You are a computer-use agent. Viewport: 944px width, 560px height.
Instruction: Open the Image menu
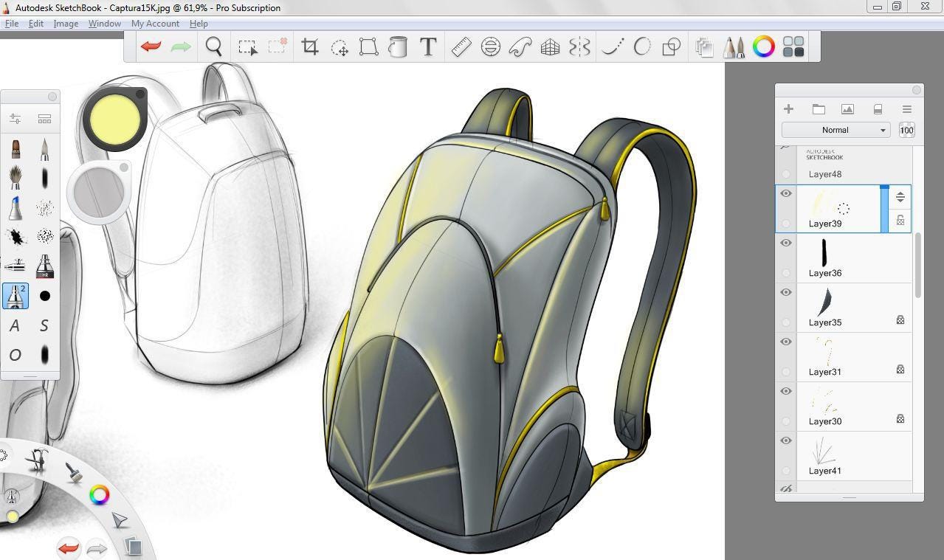[66, 24]
